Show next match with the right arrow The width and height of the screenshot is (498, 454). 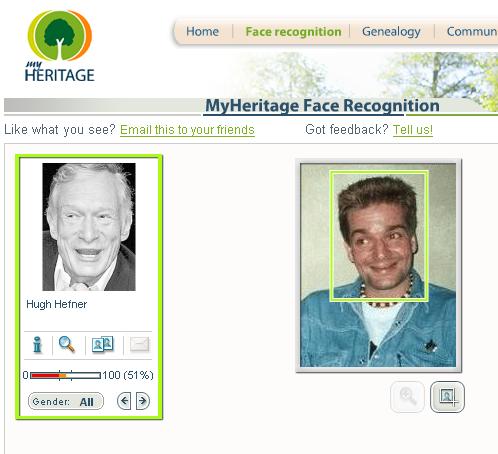(143, 401)
